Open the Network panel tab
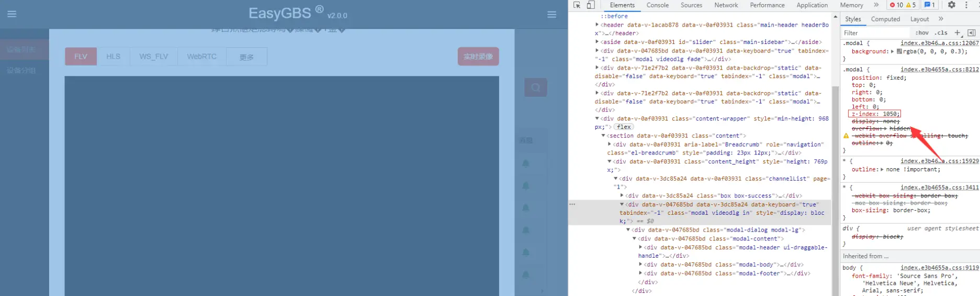 pos(726,5)
